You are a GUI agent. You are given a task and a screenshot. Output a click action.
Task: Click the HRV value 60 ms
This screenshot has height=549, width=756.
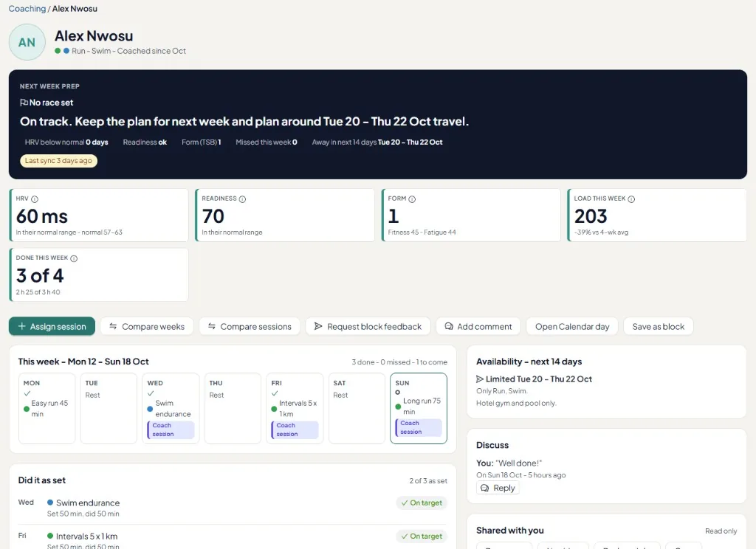42,216
